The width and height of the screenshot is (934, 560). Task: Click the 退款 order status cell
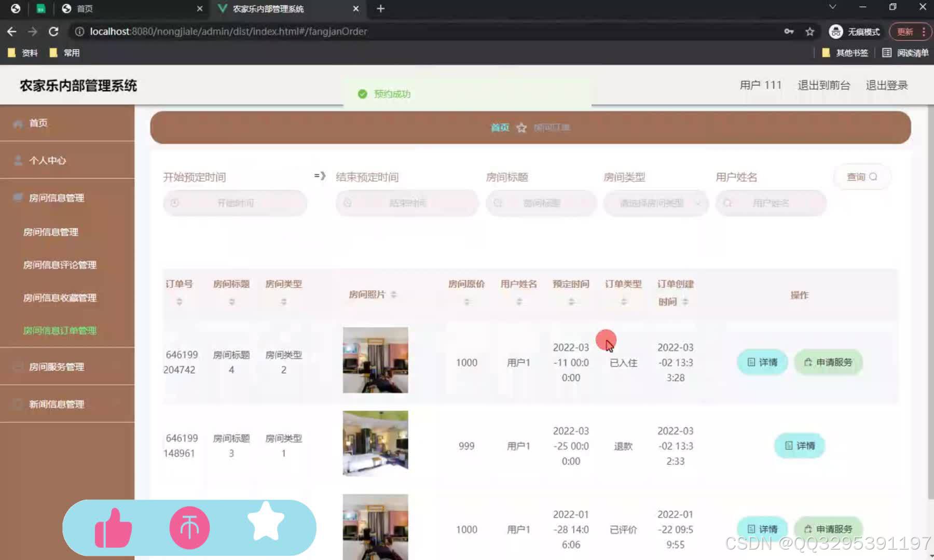coord(623,446)
